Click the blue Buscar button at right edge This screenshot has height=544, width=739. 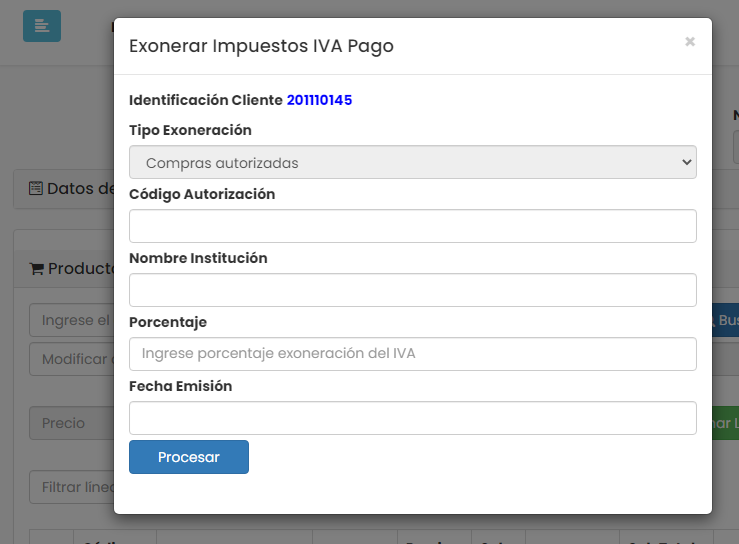[725, 320]
